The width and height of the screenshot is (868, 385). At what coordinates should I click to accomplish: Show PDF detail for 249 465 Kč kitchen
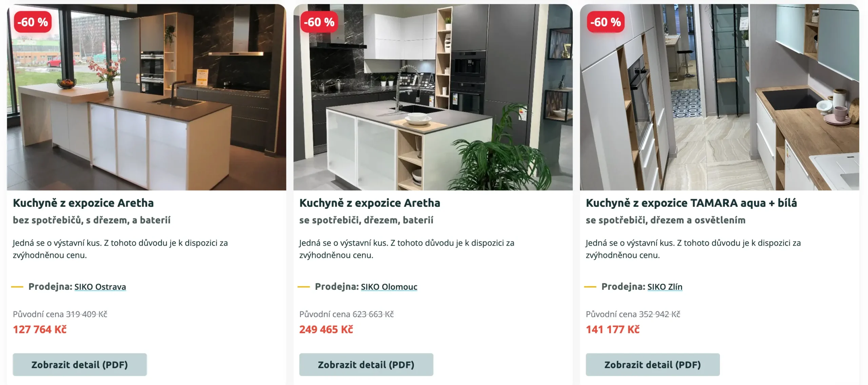[366, 365]
